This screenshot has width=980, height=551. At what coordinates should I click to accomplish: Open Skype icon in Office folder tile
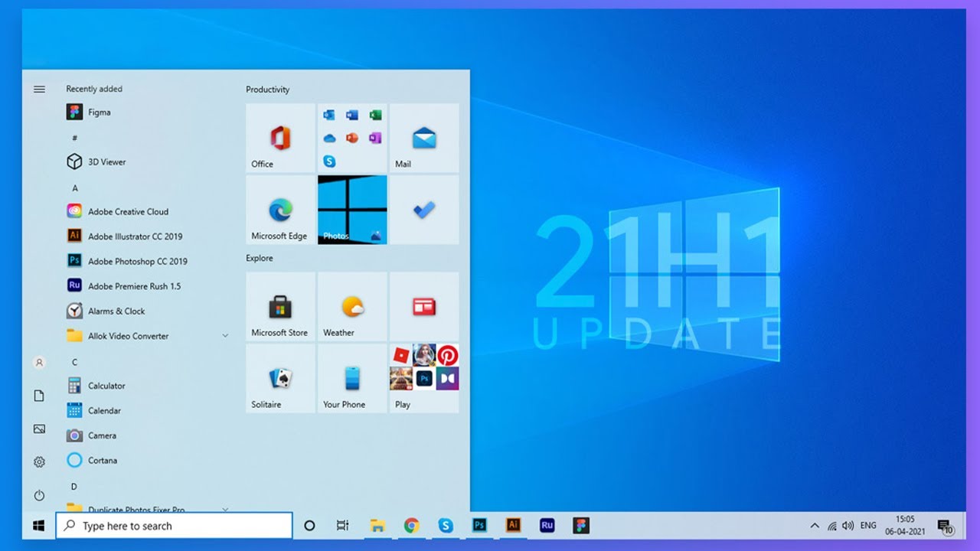click(329, 161)
